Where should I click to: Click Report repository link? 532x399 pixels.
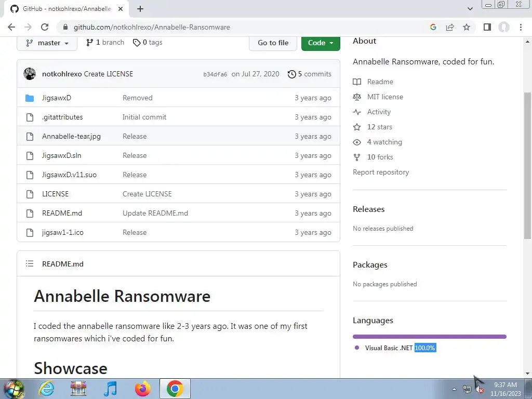(381, 172)
